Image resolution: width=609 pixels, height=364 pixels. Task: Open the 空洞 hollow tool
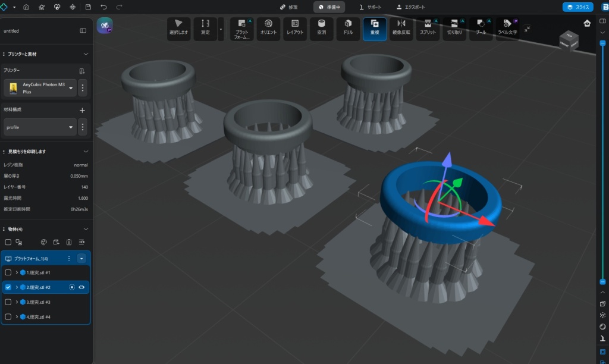[x=321, y=28]
